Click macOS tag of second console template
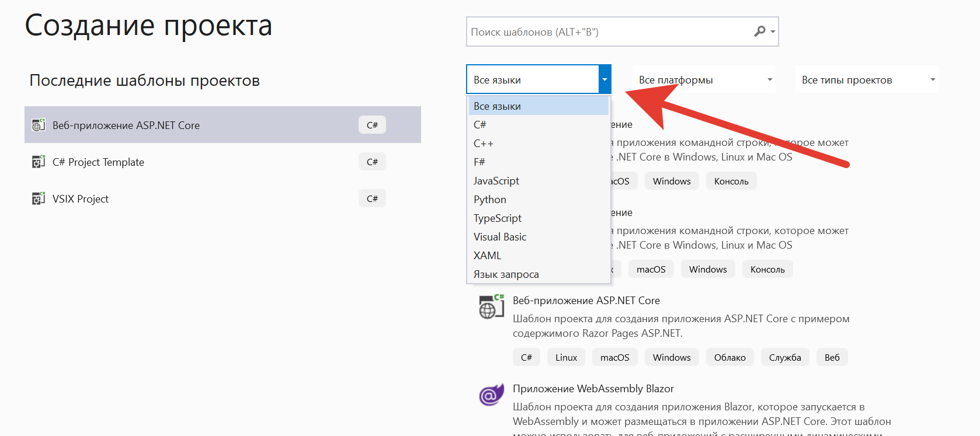 click(x=651, y=269)
